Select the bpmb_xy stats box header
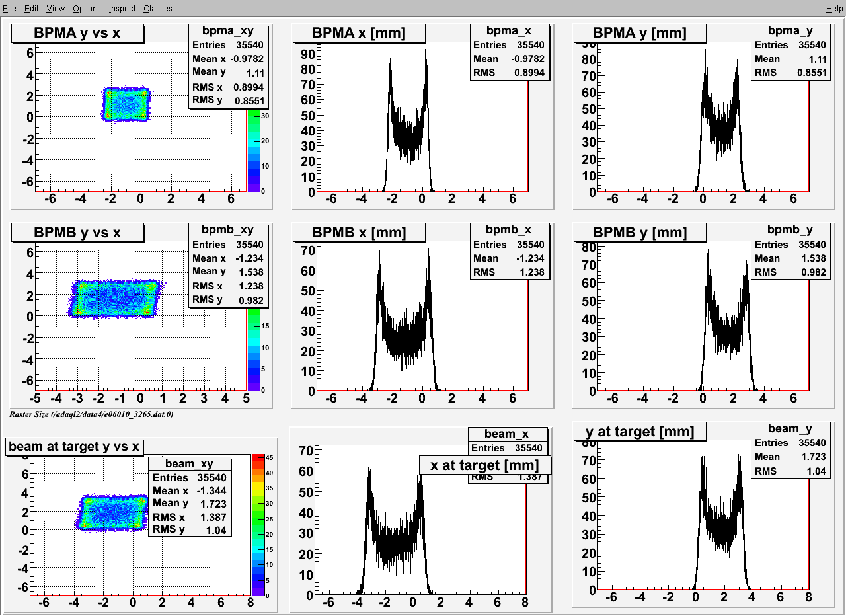This screenshot has height=616, width=846. pos(229,229)
